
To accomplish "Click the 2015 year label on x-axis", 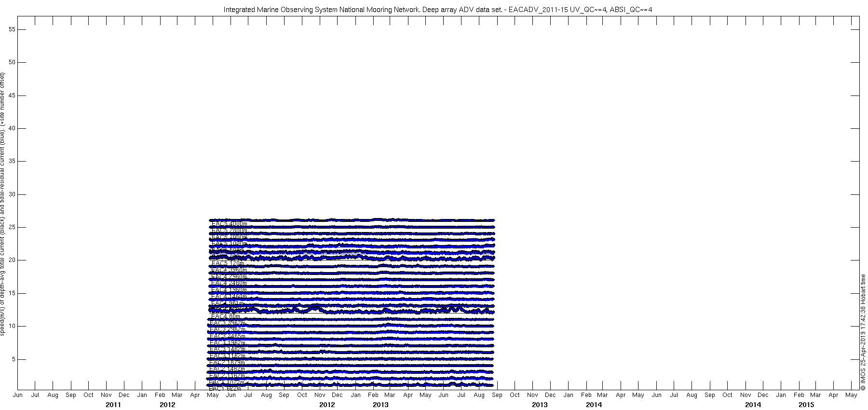I will (x=806, y=405).
